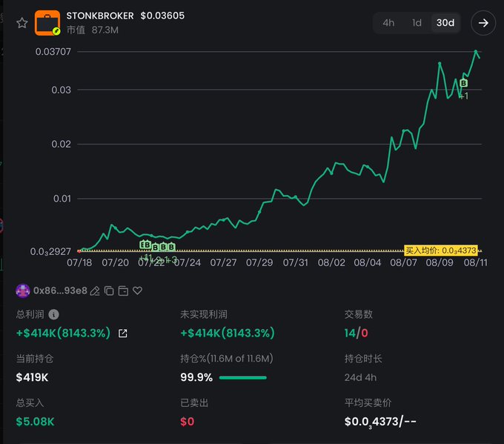Click the 持仓%(11.6M of 11.6M) label
504x444 pixels.
click(x=227, y=359)
